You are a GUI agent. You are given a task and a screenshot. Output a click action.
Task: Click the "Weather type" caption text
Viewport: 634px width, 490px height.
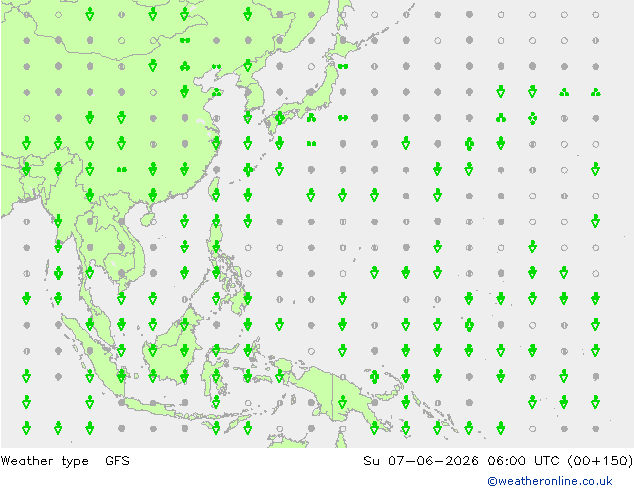pos(44,461)
